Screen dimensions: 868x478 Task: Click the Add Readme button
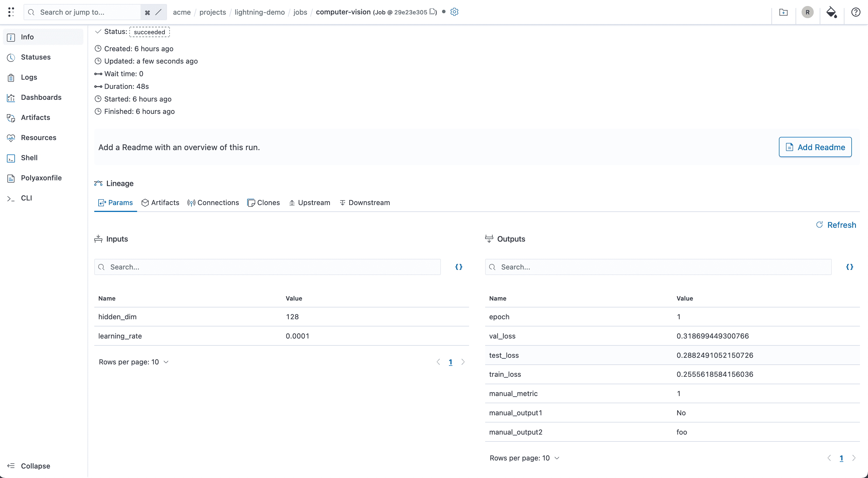[815, 147]
